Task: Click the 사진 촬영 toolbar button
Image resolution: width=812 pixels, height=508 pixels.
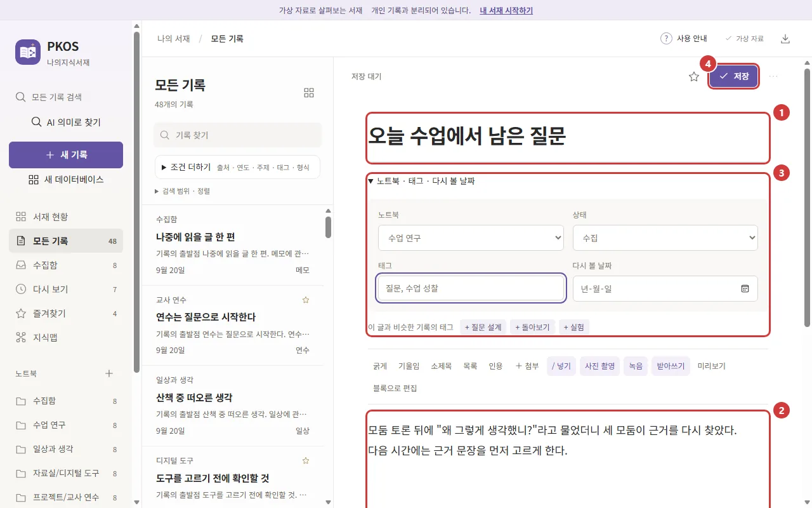Action: [599, 366]
